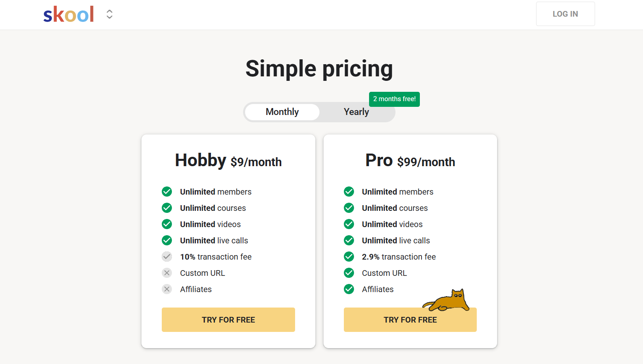Click the X icon beside Affiliates on Hobby plan
Image resolution: width=643 pixels, height=364 pixels.
(x=167, y=289)
